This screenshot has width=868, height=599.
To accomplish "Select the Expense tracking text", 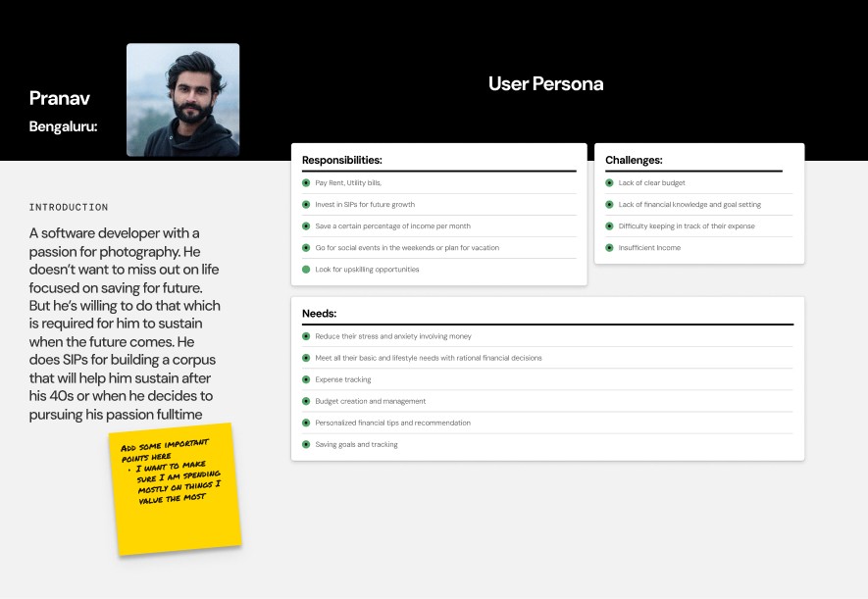I will (x=342, y=379).
